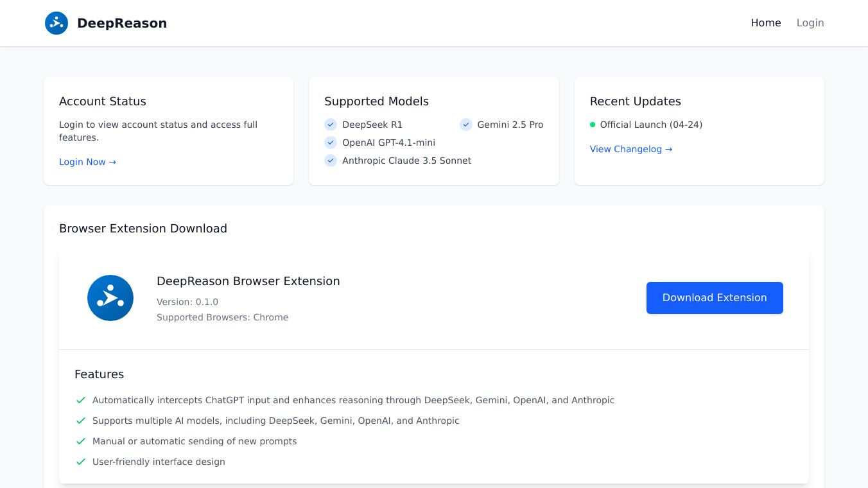Click green check beside Automatically intercepts ChatGPT
This screenshot has height=488, width=868.
pyautogui.click(x=81, y=400)
